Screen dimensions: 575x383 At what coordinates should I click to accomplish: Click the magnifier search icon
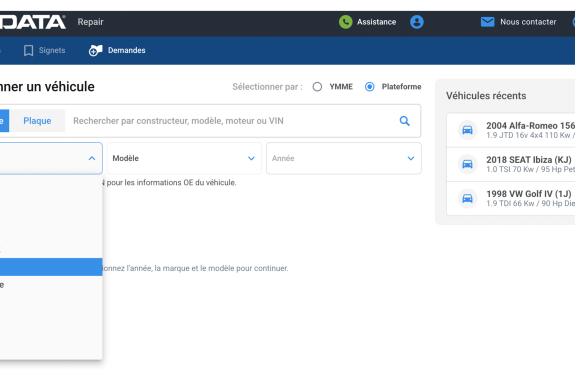coord(404,121)
